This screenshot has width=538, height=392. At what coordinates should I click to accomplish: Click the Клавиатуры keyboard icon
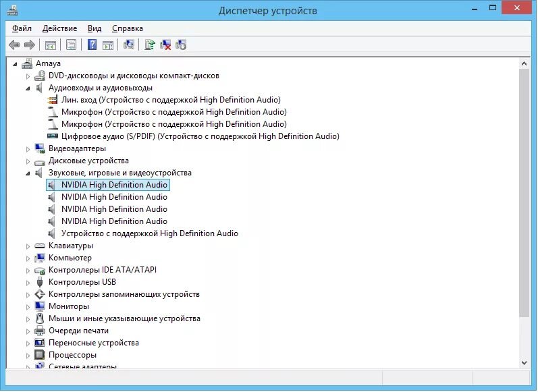pyautogui.click(x=40, y=246)
